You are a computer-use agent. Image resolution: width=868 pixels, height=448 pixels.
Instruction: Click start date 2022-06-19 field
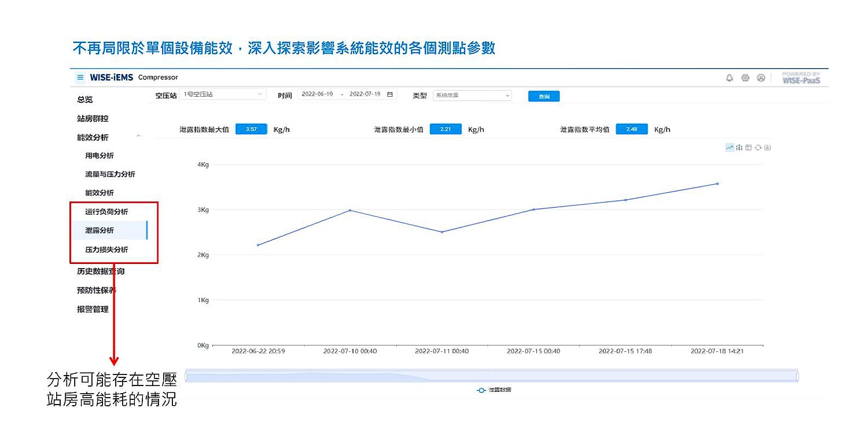(317, 94)
